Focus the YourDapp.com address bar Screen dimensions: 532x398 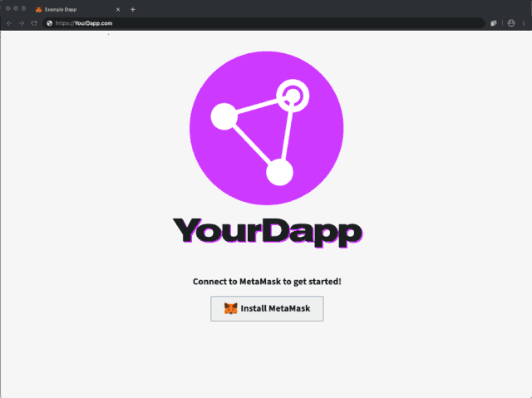tap(264, 23)
